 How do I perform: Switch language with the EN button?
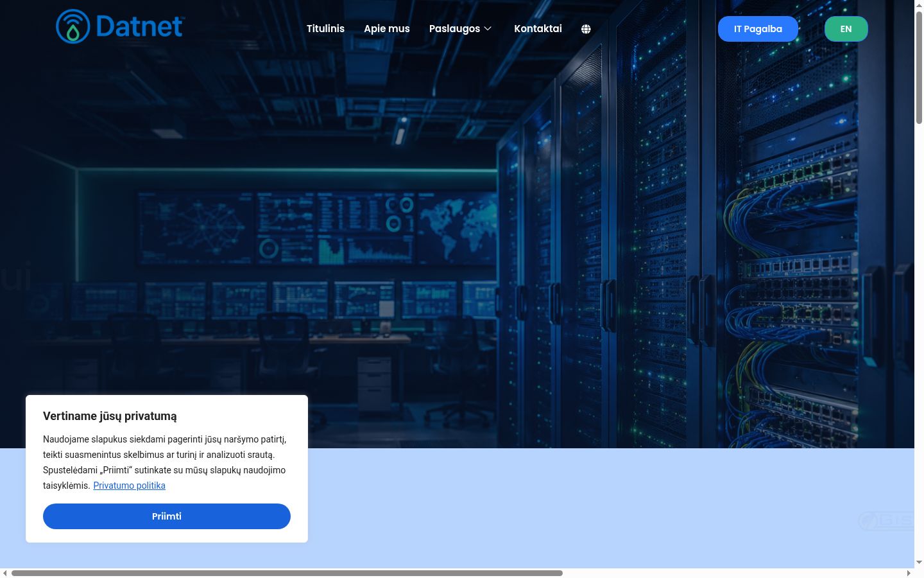pyautogui.click(x=846, y=29)
